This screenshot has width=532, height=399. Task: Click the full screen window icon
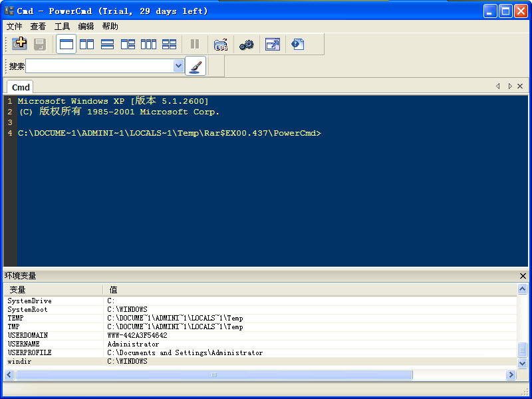click(273, 45)
